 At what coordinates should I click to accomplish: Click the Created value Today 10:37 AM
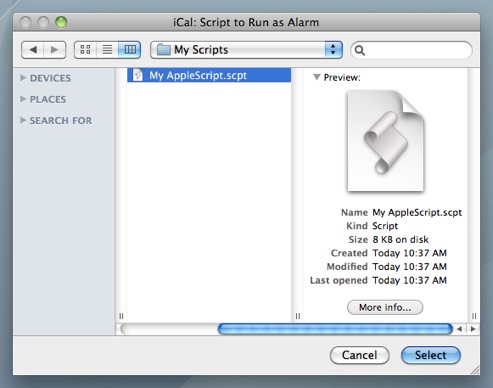pos(409,253)
